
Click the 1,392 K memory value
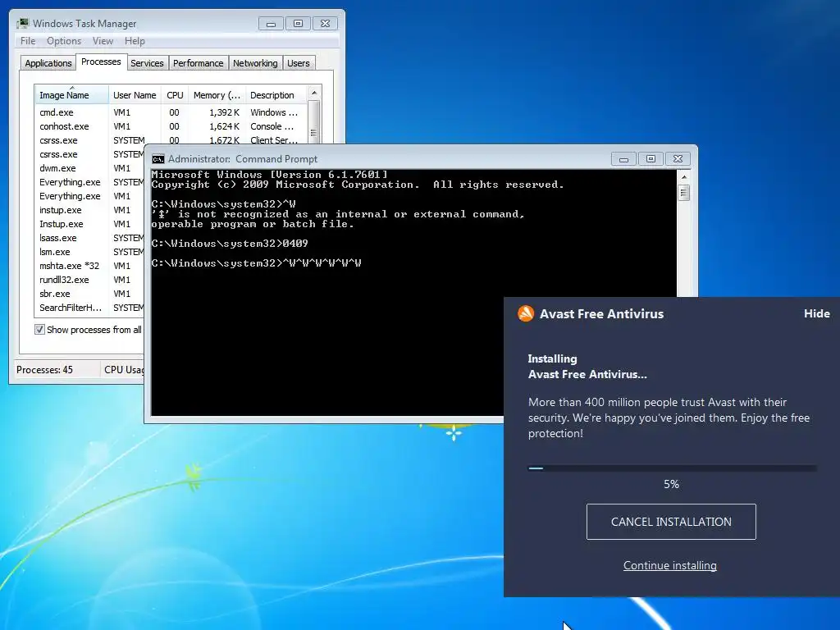click(x=224, y=112)
